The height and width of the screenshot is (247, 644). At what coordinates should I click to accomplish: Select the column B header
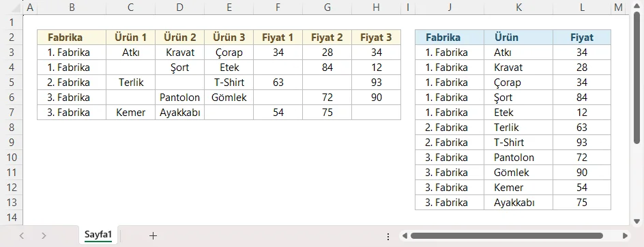point(72,8)
